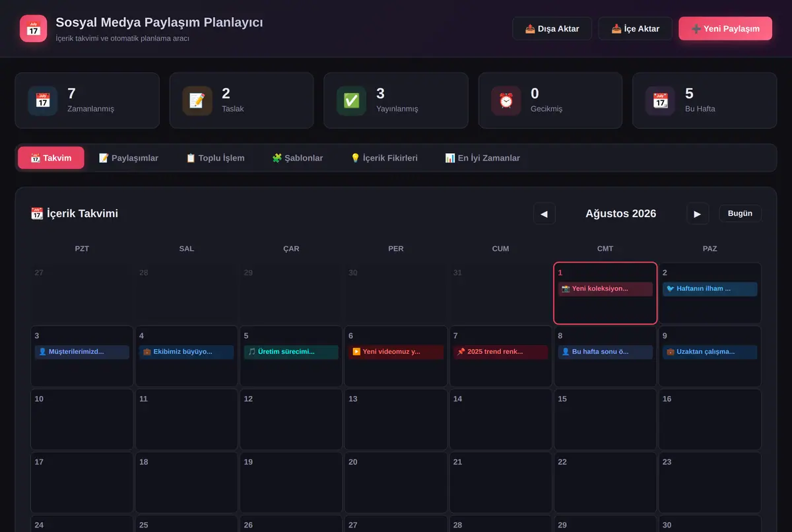Click the Zamanlanmış calendar stat icon
The height and width of the screenshot is (532, 792).
[43, 101]
